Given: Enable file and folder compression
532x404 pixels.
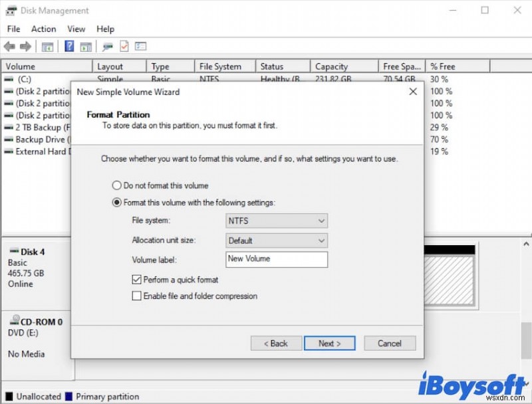Looking at the screenshot, I should click(136, 296).
